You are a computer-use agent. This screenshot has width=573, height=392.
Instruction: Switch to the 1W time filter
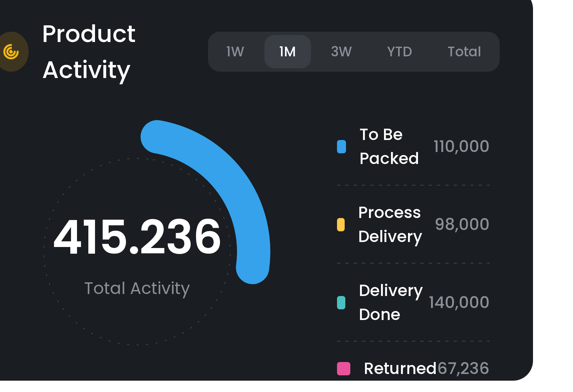[235, 52]
